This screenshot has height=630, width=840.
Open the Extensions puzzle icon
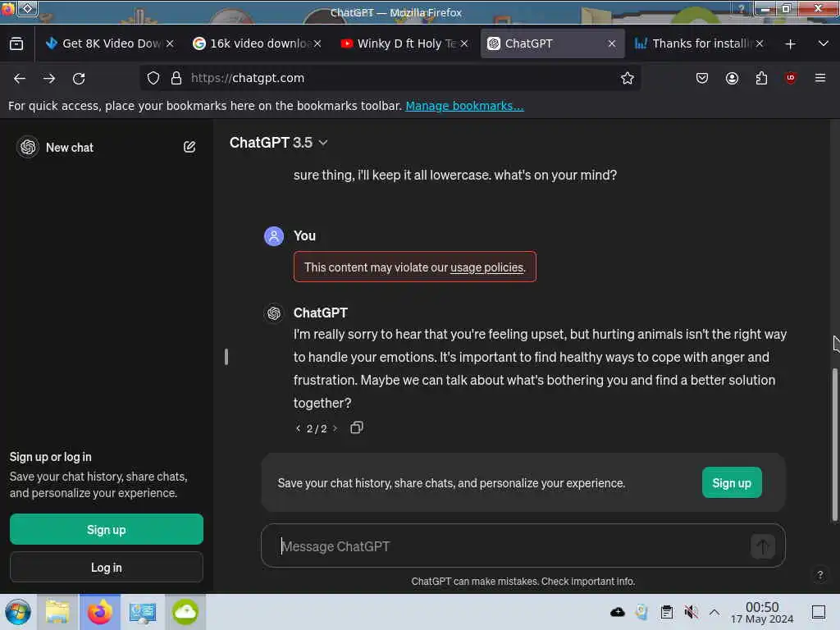(x=761, y=78)
